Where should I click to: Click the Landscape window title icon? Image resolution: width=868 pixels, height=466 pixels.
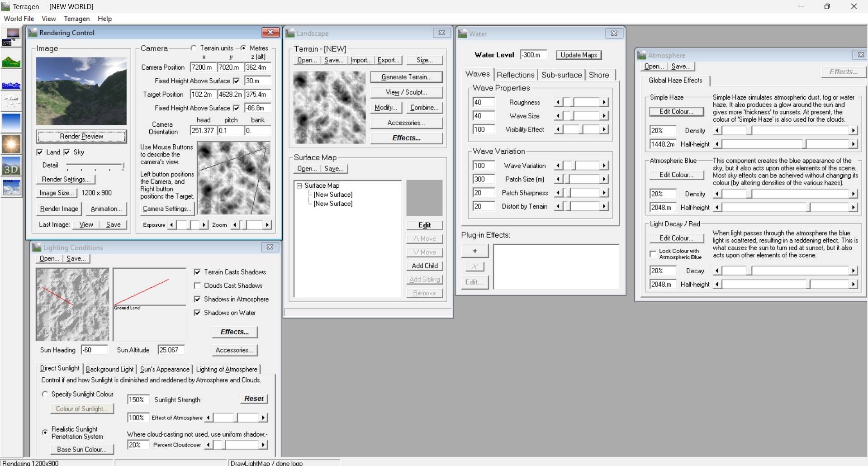click(x=290, y=33)
